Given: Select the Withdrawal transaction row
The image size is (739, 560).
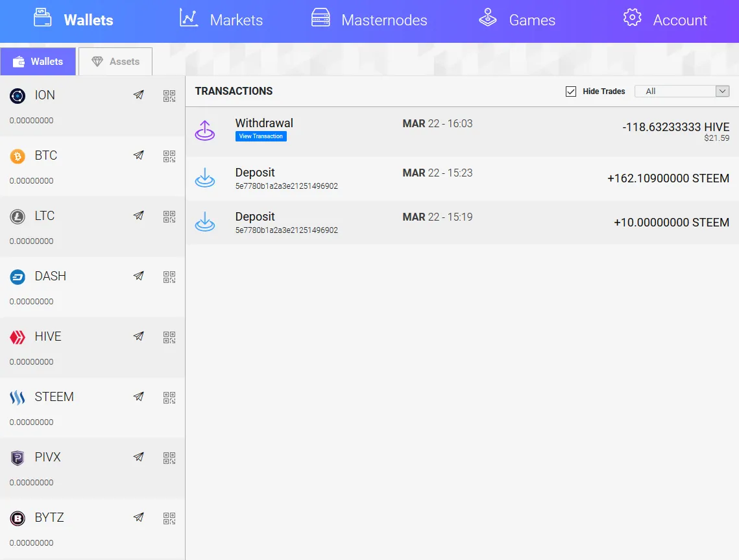Looking at the screenshot, I should pyautogui.click(x=463, y=132).
